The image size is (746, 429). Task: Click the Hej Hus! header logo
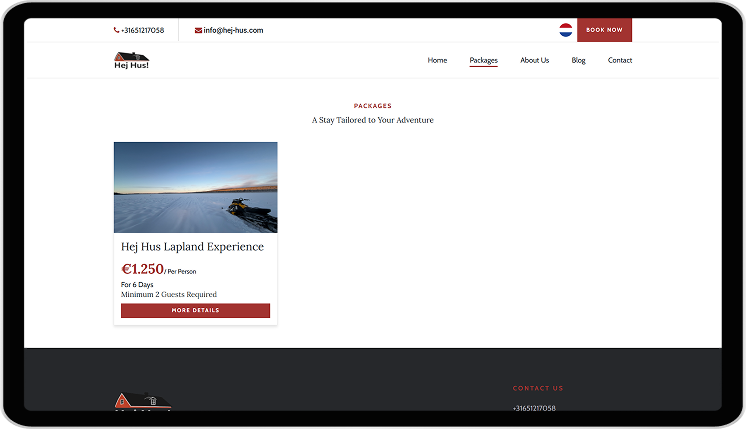[x=131, y=60]
